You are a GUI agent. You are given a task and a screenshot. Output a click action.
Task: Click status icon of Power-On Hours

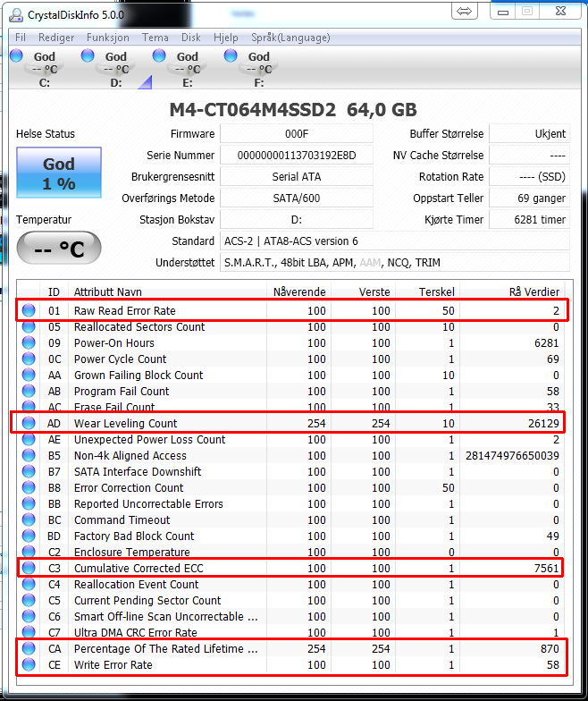(29, 342)
